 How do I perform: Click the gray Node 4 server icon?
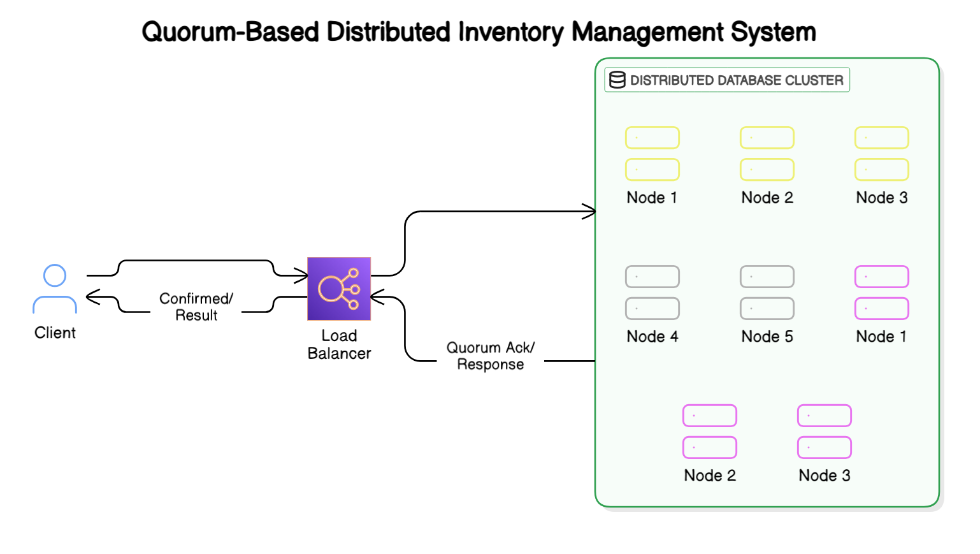[x=652, y=293]
